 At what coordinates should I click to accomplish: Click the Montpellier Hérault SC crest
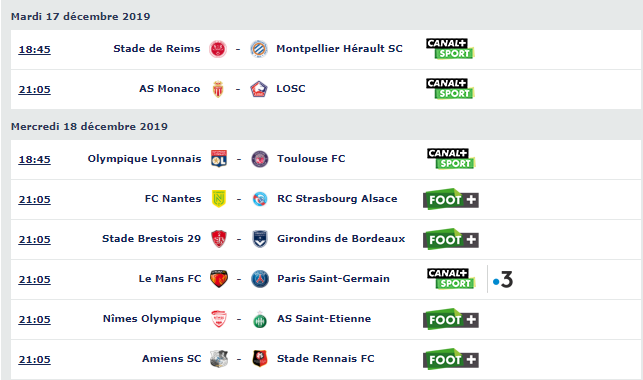(x=259, y=49)
